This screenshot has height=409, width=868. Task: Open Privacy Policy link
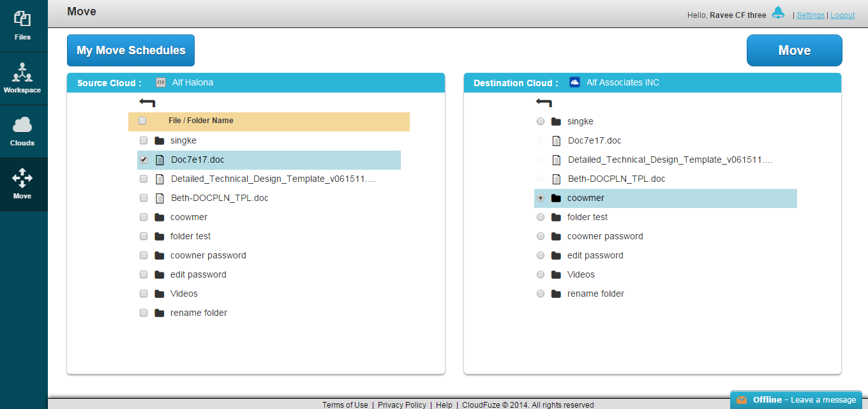402,405
